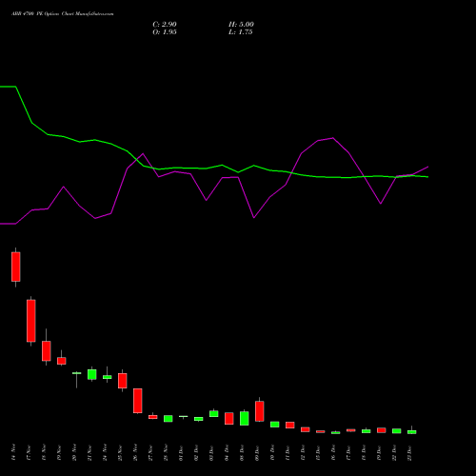This screenshot has width=476, height=476.
Task: Click the red candlestick for 26 Nov
Action: (x=138, y=401)
